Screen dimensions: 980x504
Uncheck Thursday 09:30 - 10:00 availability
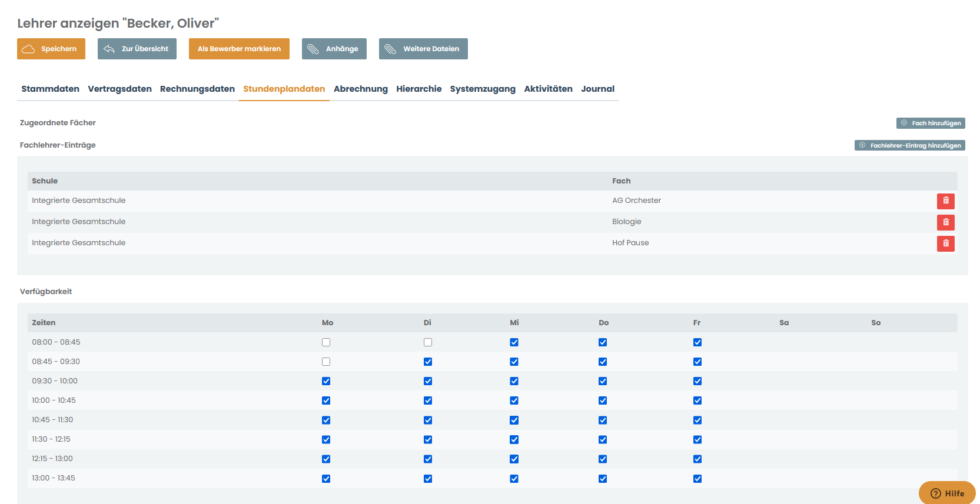click(603, 381)
